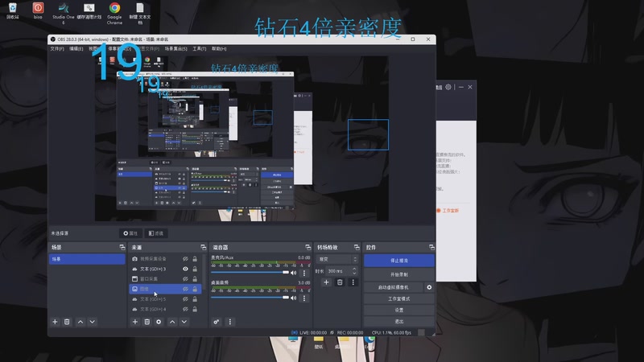
Task: Open Studio One 6 desktop icon
Action: [x=64, y=13]
